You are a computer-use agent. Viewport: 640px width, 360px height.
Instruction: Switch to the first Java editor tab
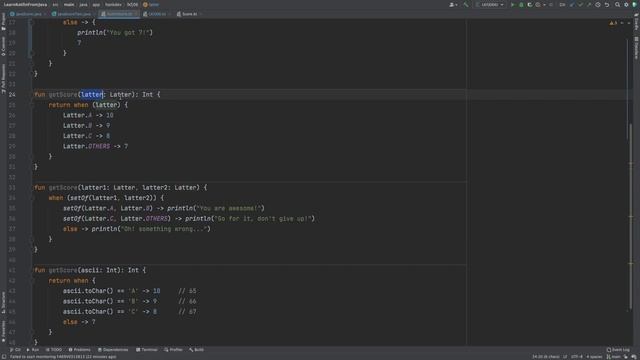[x=28, y=14]
